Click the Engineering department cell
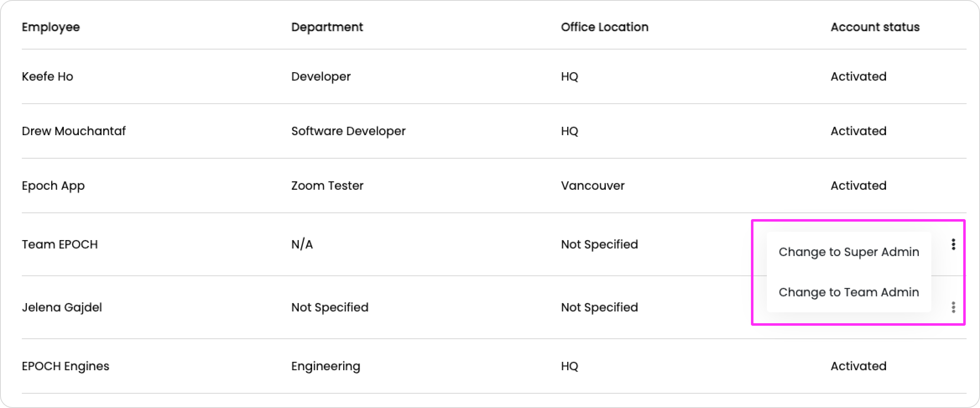 coord(326,366)
